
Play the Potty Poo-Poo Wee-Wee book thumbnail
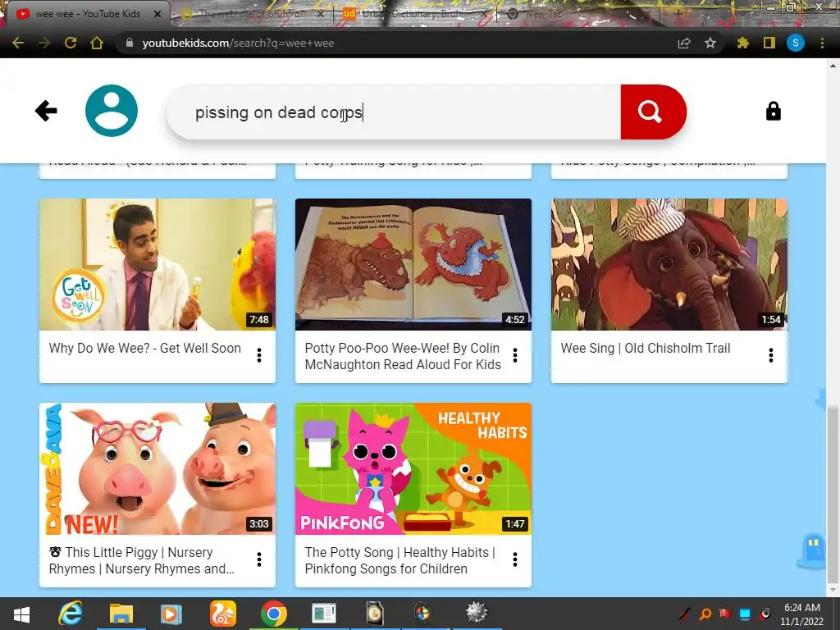(x=413, y=265)
